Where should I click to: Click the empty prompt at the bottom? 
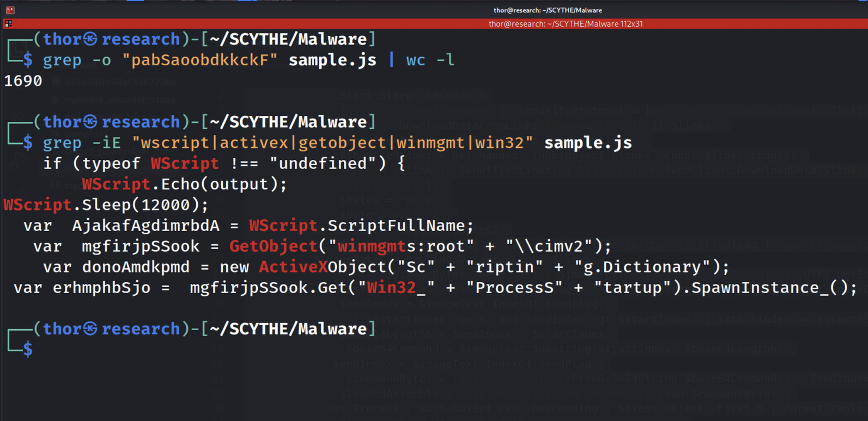coord(28,349)
